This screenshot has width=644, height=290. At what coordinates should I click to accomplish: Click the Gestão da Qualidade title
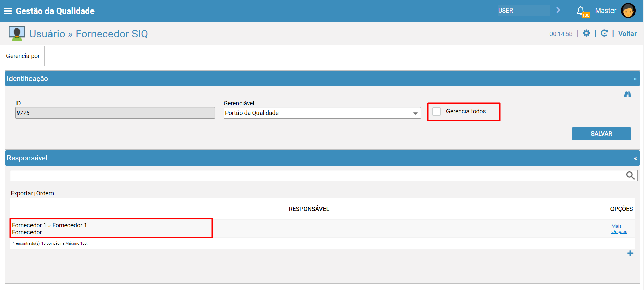55,11
